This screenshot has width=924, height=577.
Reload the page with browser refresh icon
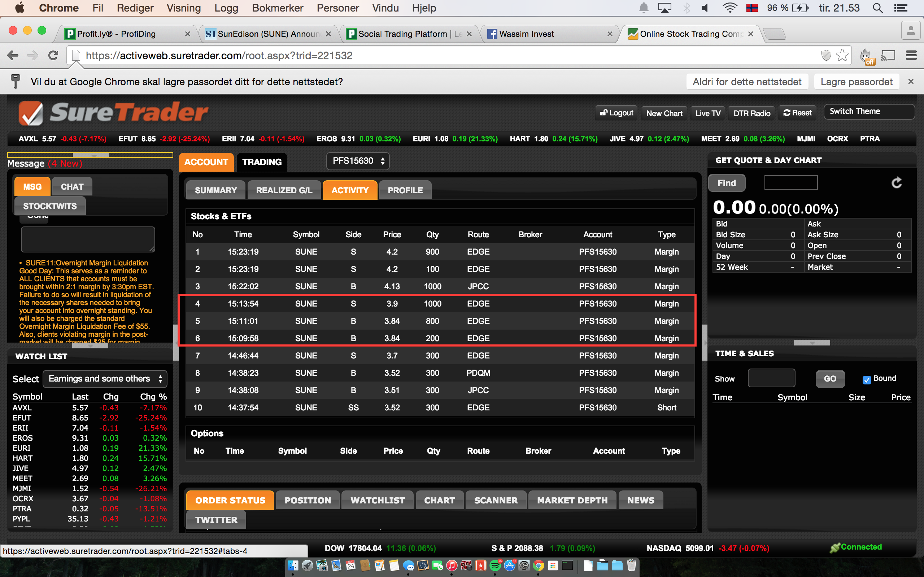tap(53, 56)
